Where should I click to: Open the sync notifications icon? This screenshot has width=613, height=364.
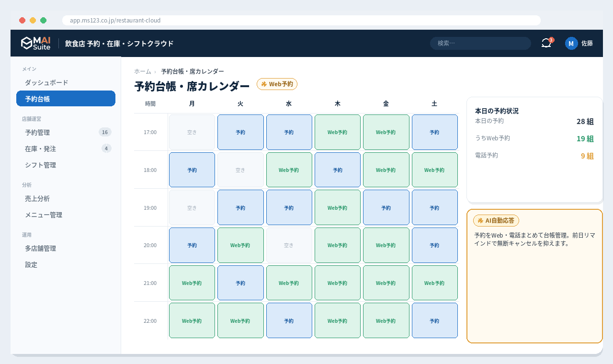pos(546,43)
